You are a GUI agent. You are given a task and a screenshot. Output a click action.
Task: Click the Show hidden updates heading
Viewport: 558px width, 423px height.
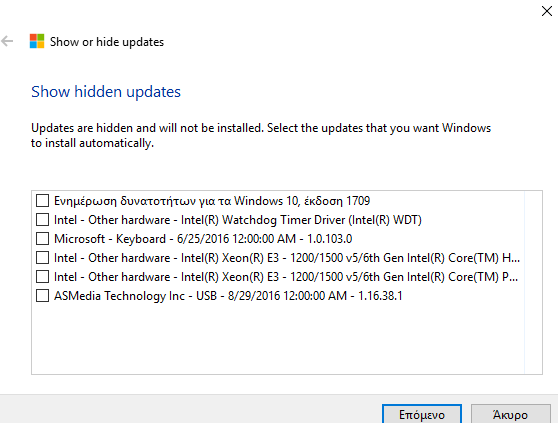point(106,92)
